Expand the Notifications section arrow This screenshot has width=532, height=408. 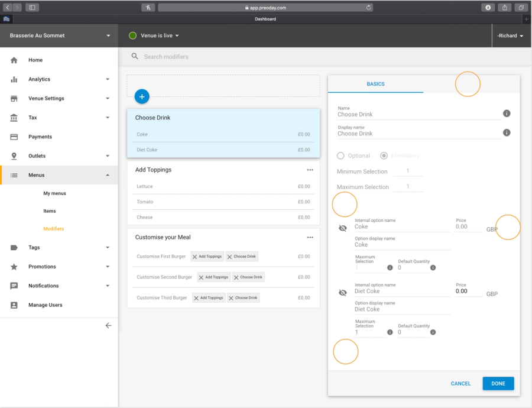pos(108,286)
